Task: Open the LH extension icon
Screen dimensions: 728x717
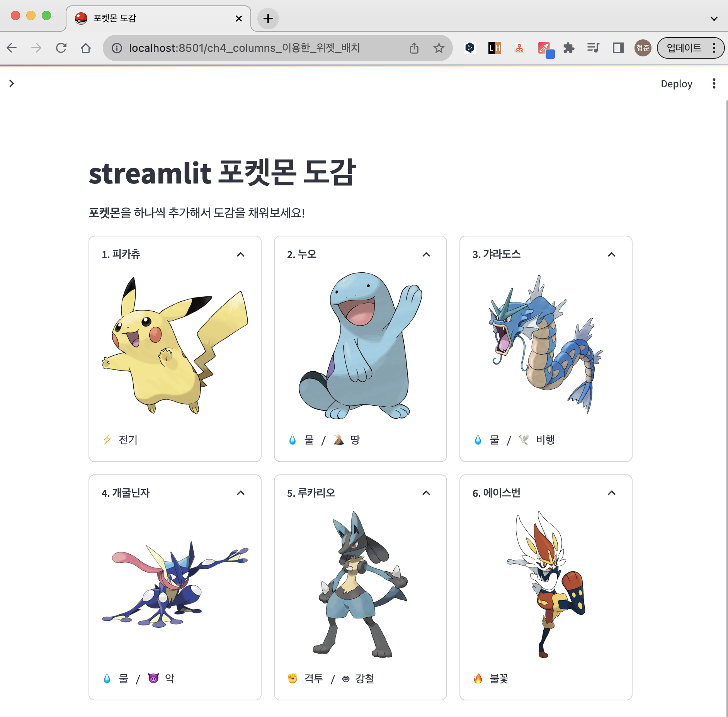Action: (494, 48)
